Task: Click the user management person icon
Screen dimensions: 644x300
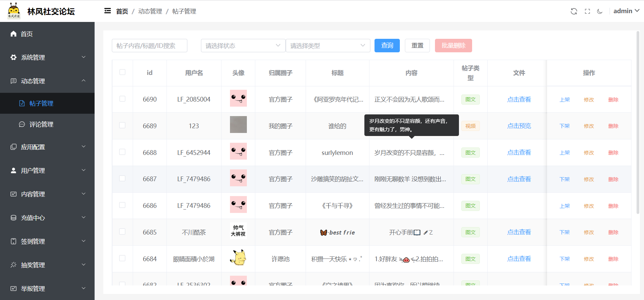Action: pyautogui.click(x=14, y=170)
